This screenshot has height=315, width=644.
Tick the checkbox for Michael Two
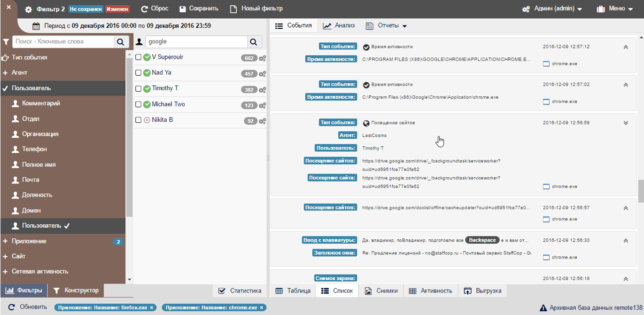138,104
